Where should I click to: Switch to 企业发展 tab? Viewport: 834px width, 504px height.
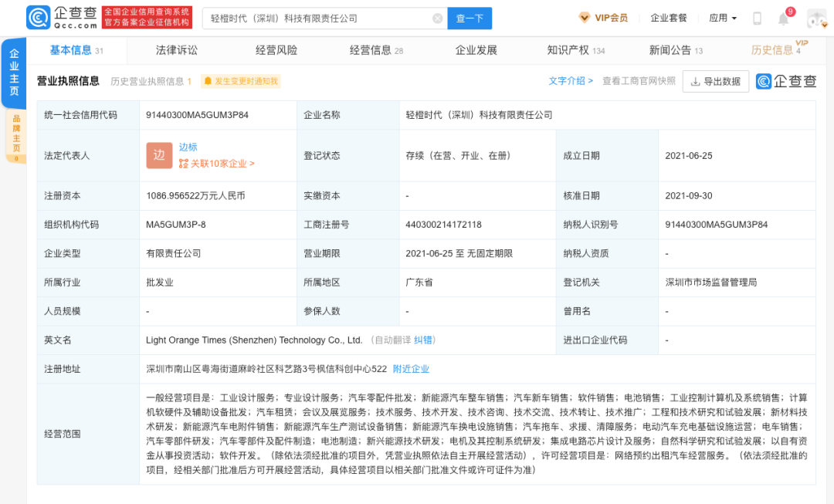[x=476, y=50]
